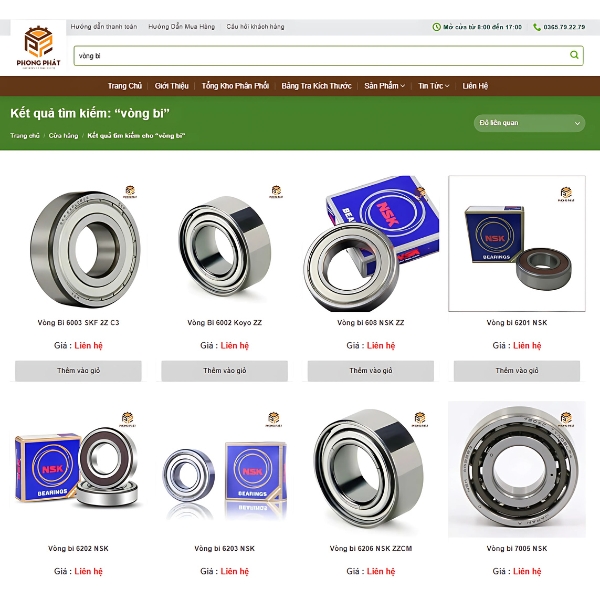Expand the Tin Tức menu dropdown

[x=433, y=86]
